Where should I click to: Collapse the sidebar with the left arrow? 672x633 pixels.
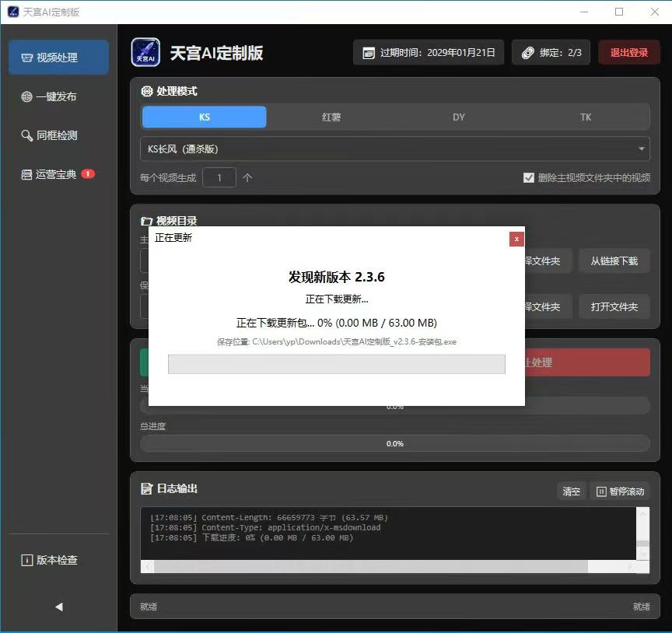pyautogui.click(x=58, y=607)
